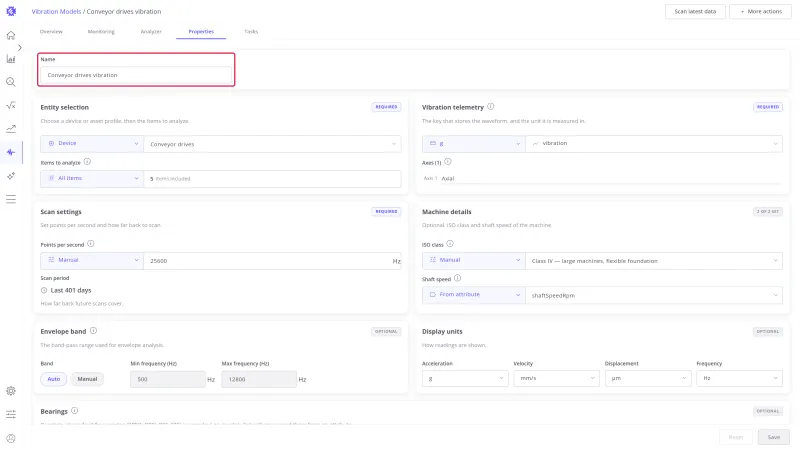Go to Vibration Models breadcrumb
The image size is (800, 450).
pos(56,11)
